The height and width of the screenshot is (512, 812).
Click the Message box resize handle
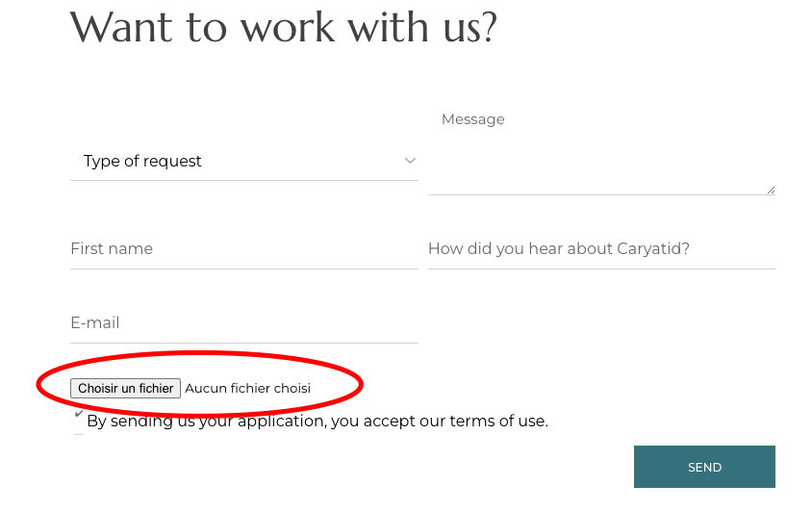click(771, 190)
